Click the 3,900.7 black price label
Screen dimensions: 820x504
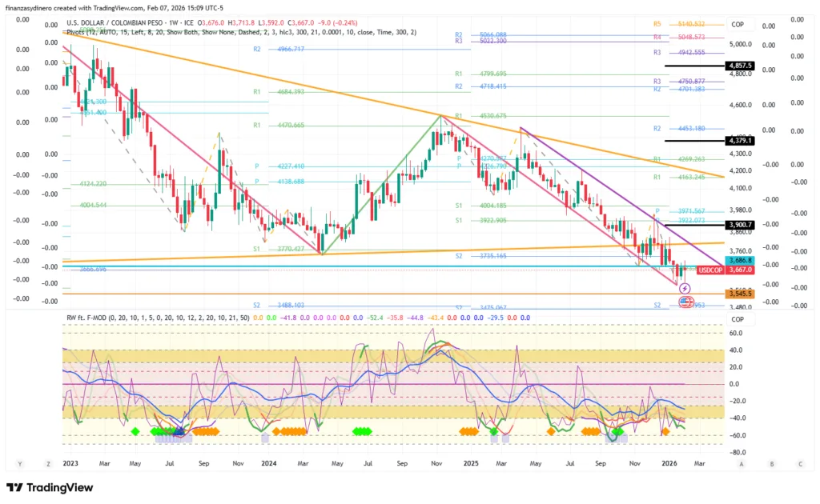tap(739, 225)
